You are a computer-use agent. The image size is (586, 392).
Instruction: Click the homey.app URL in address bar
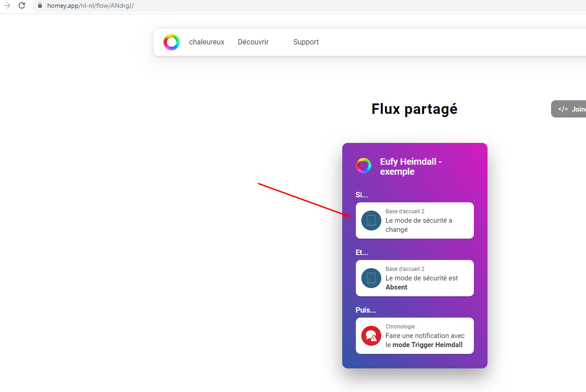pos(90,6)
